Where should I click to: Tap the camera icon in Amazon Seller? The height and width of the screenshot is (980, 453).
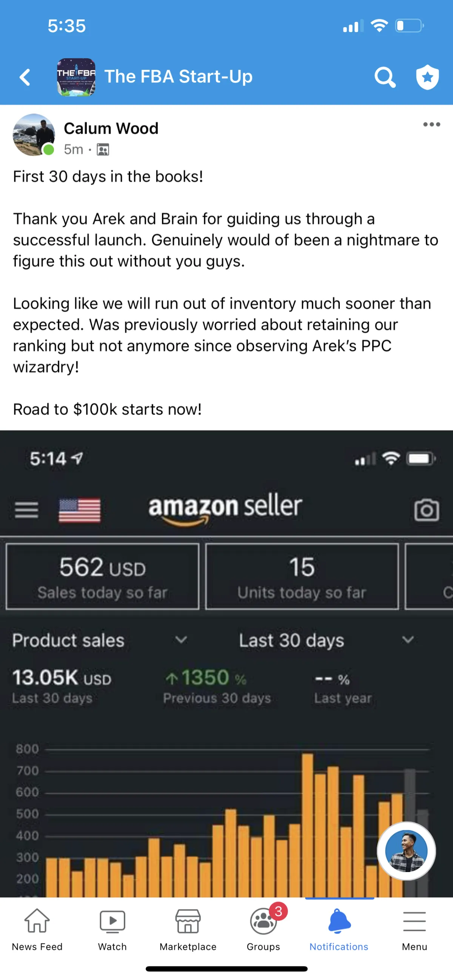426,510
